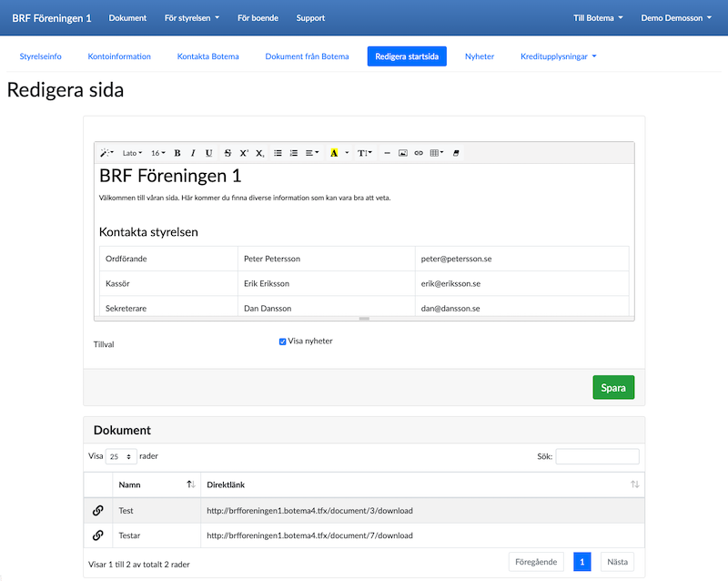Apply strikethrough to selected text
728x581 pixels.
pos(227,153)
